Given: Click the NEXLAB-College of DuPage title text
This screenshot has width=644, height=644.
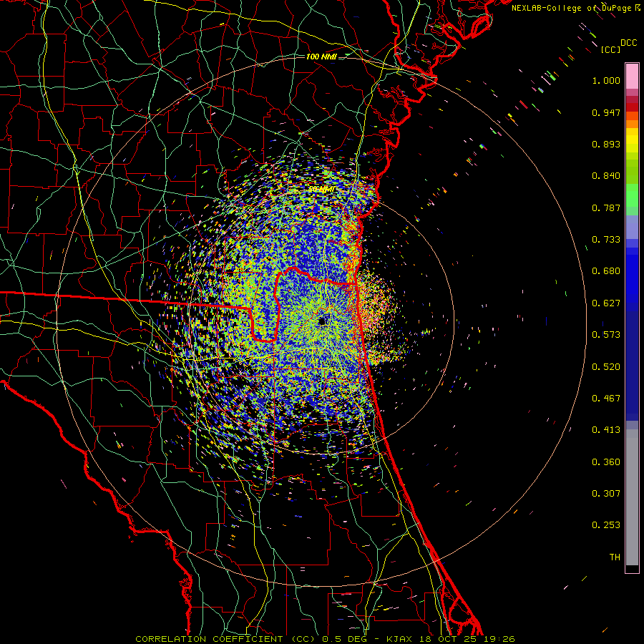Looking at the screenshot, I should pyautogui.click(x=572, y=8).
